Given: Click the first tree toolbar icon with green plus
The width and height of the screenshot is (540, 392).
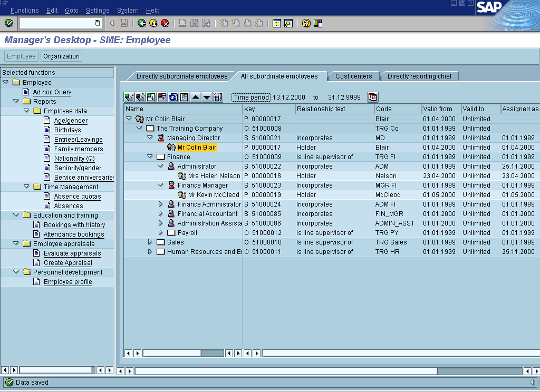Looking at the screenshot, I should tap(129, 97).
